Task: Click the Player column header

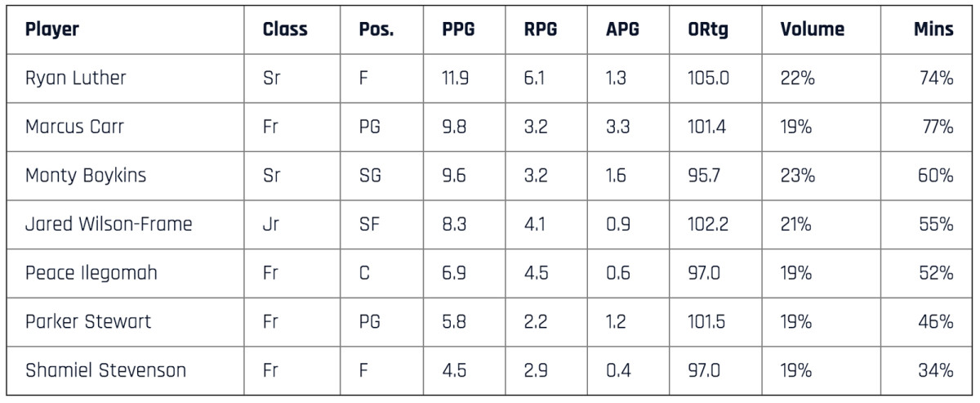Action: pos(52,29)
